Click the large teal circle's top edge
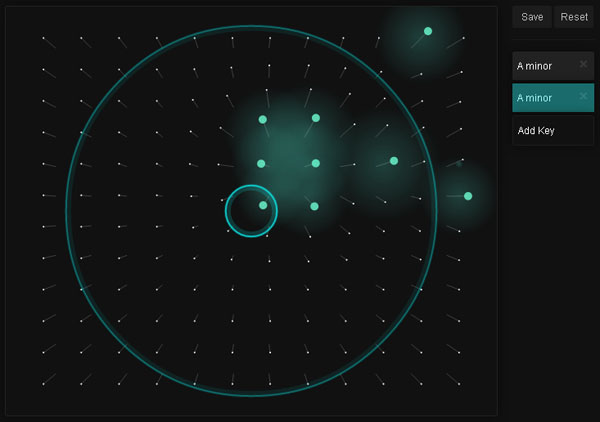Image resolution: width=600 pixels, height=422 pixels. [251, 27]
